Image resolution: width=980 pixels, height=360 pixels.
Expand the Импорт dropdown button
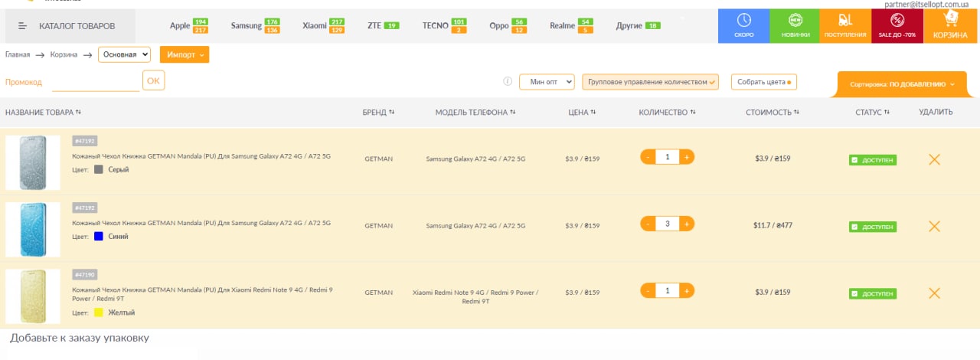(x=185, y=54)
